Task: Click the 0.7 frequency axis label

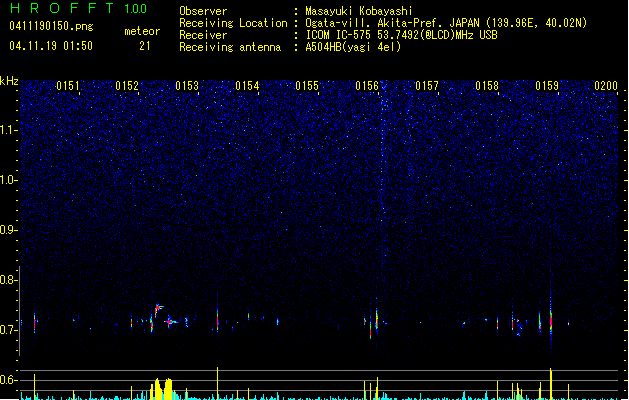Action: point(8,330)
